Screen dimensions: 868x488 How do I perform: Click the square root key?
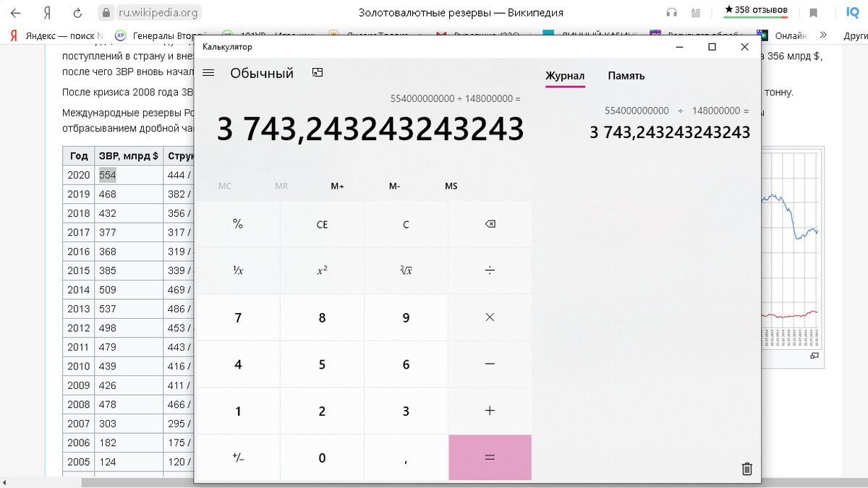pyautogui.click(x=406, y=270)
